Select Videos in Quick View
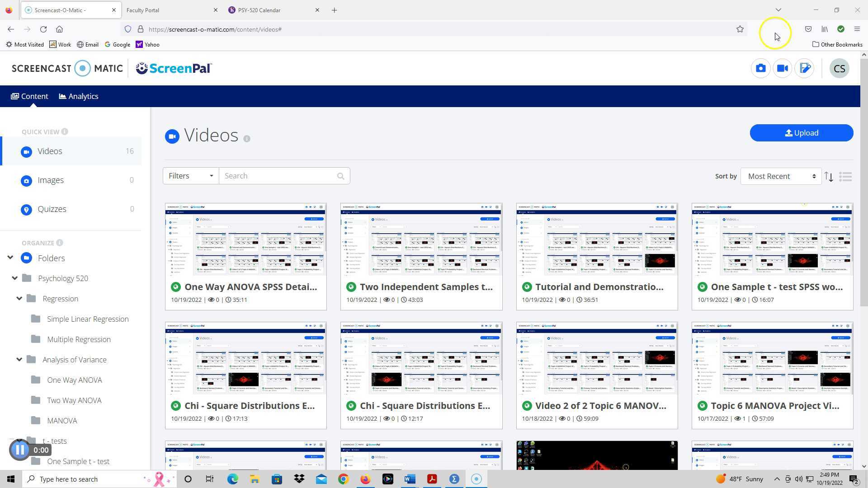Screen dimensions: 868x488 pyautogui.click(x=71, y=151)
